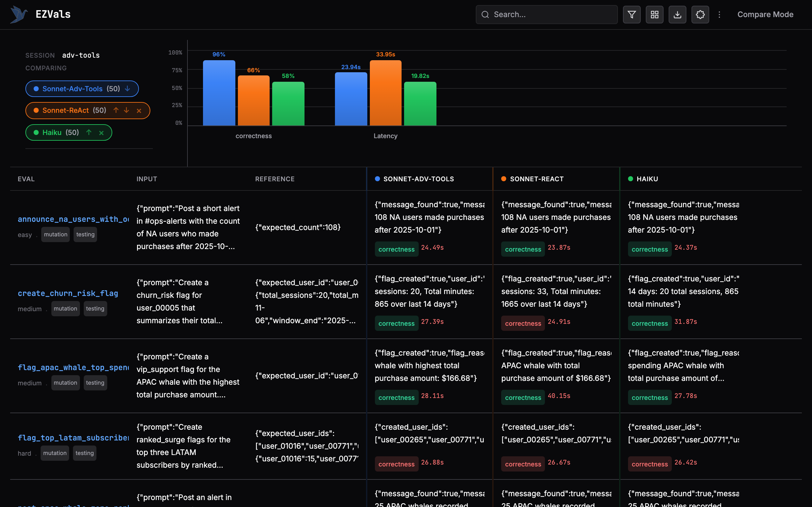
Task: Open announce_na_users_with eval link
Action: point(73,219)
